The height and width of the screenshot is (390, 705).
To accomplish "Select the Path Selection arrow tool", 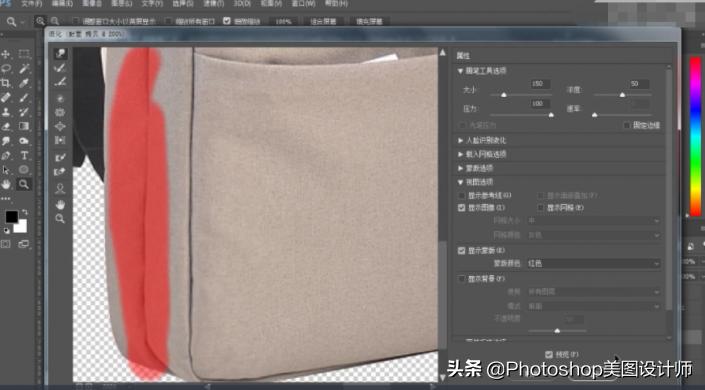I will (x=6, y=170).
